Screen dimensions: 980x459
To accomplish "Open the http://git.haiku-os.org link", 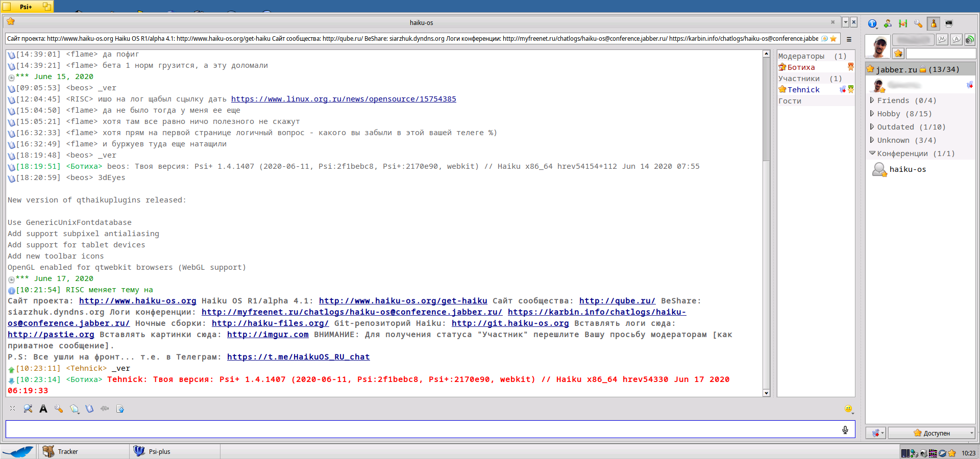I will coord(510,323).
